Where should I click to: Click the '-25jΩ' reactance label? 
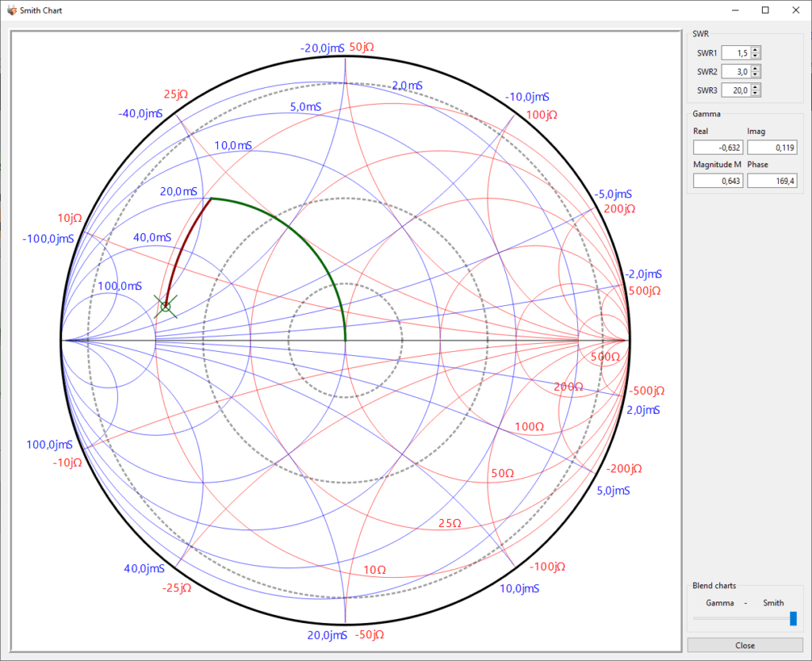(x=177, y=588)
